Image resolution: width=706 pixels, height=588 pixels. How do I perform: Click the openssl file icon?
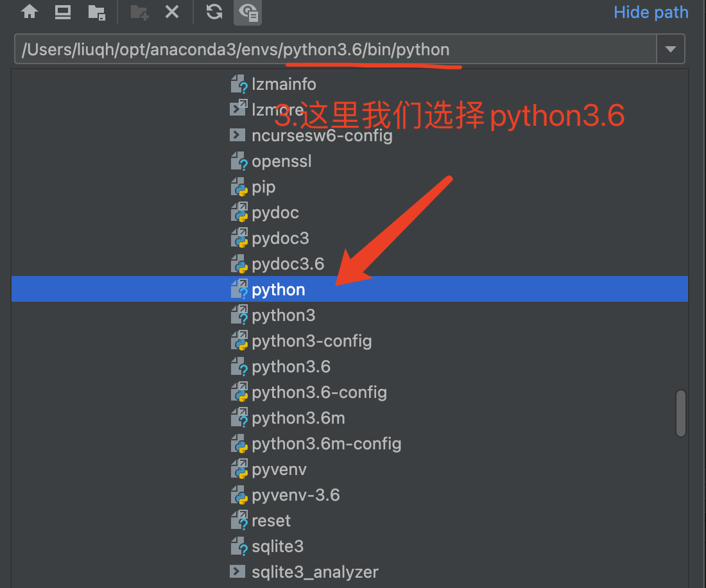pos(237,161)
